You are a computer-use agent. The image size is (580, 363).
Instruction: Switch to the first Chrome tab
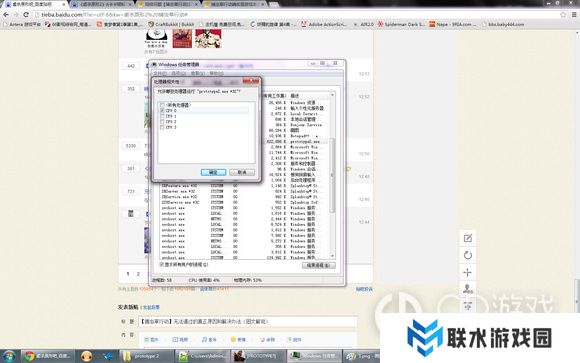(x=35, y=4)
